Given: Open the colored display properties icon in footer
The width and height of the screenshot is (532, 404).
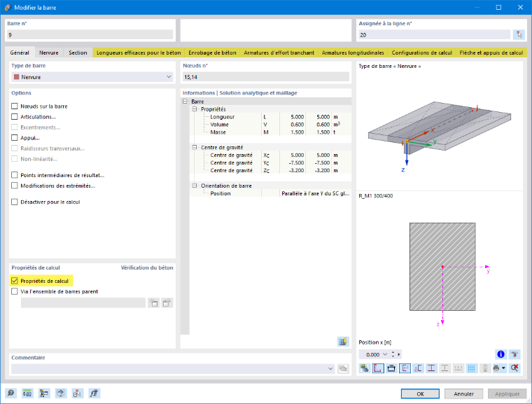Looking at the screenshot, I should 44,393.
